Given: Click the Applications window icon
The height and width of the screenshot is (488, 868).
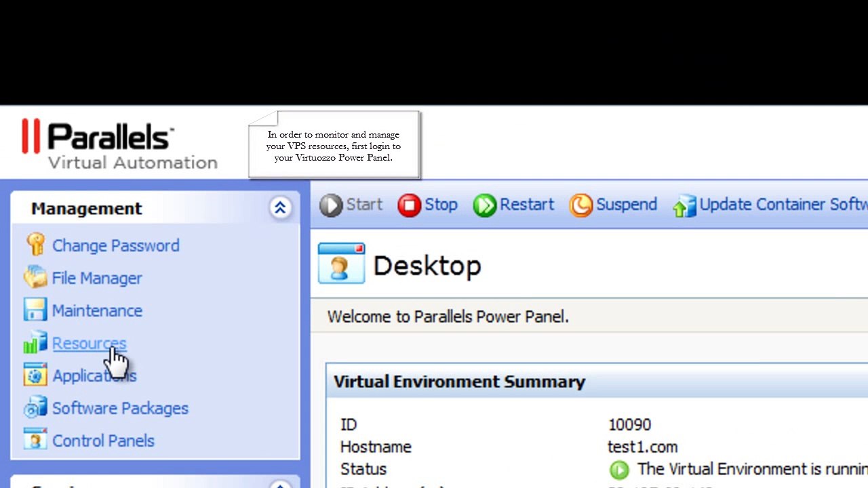Looking at the screenshot, I should point(35,375).
